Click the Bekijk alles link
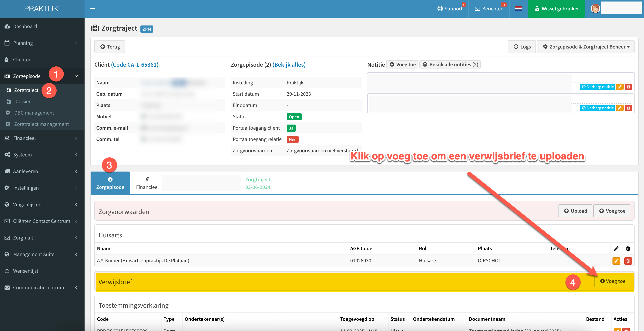 (x=289, y=65)
